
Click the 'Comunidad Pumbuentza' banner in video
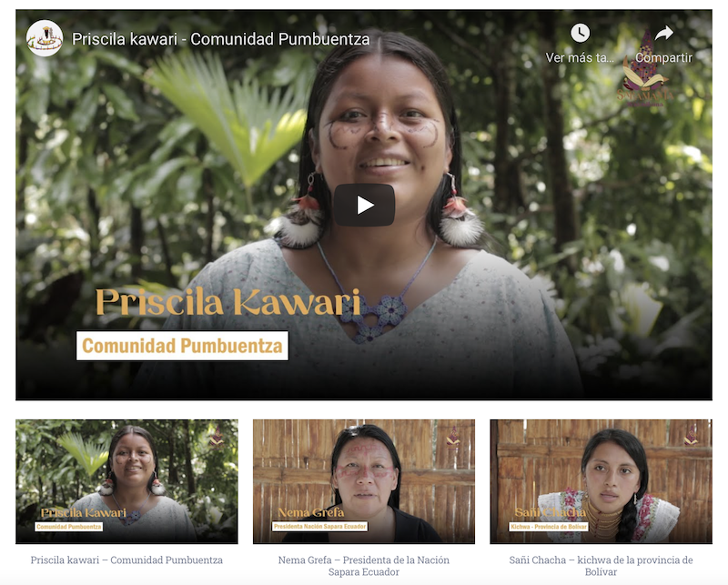click(x=182, y=346)
